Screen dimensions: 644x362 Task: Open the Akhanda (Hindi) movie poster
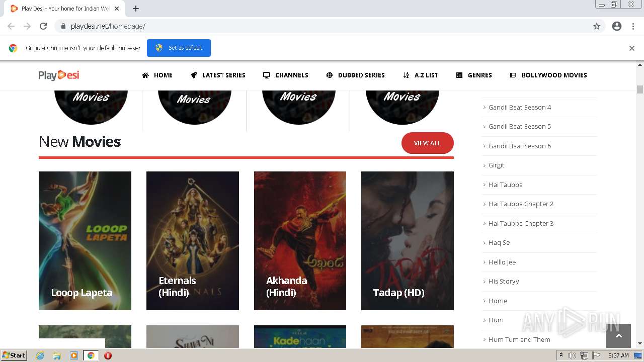click(300, 241)
